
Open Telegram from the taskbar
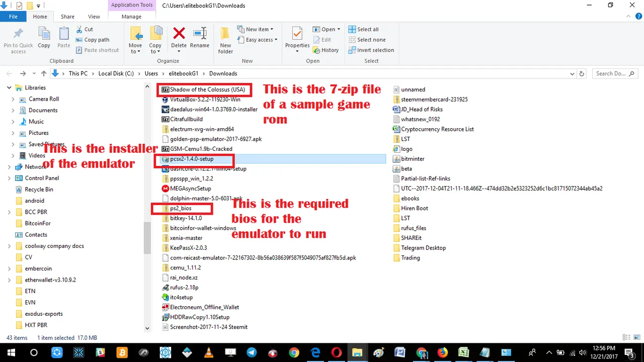[x=252, y=353]
